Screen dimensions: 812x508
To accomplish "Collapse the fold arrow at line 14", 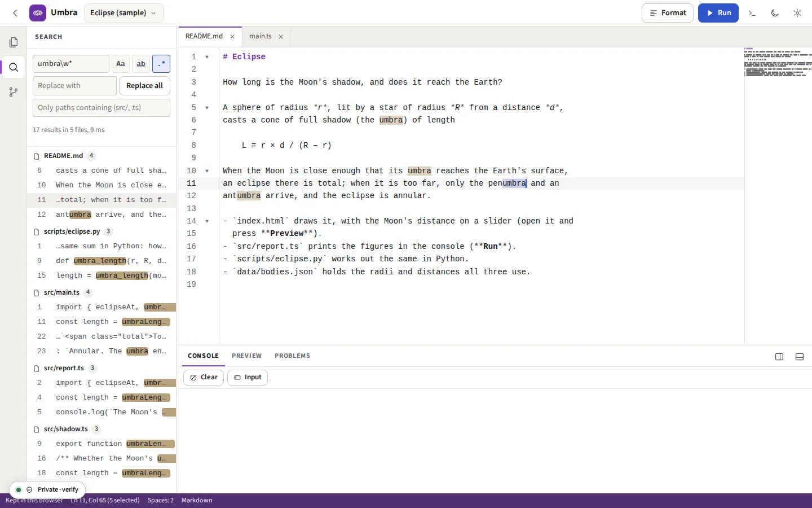I will [207, 221].
